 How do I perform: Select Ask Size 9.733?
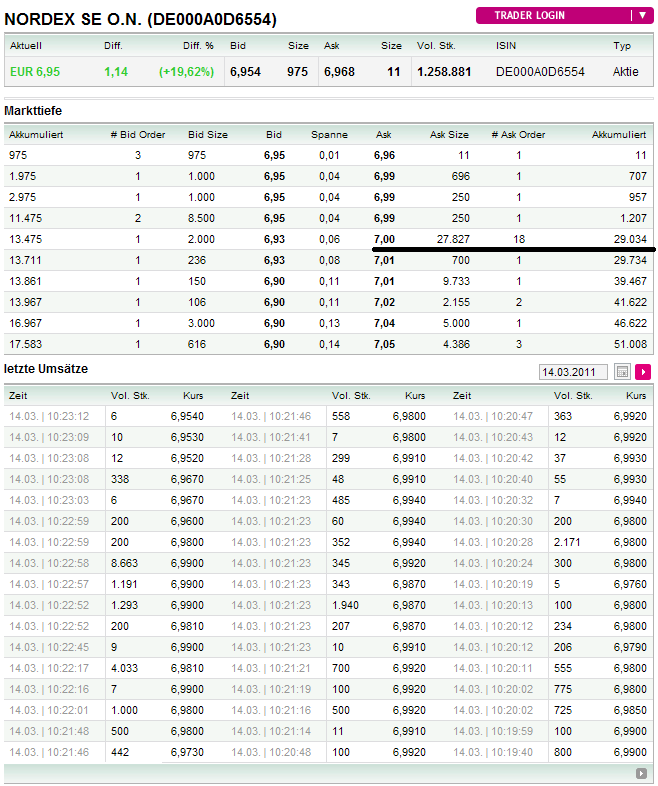(457, 281)
